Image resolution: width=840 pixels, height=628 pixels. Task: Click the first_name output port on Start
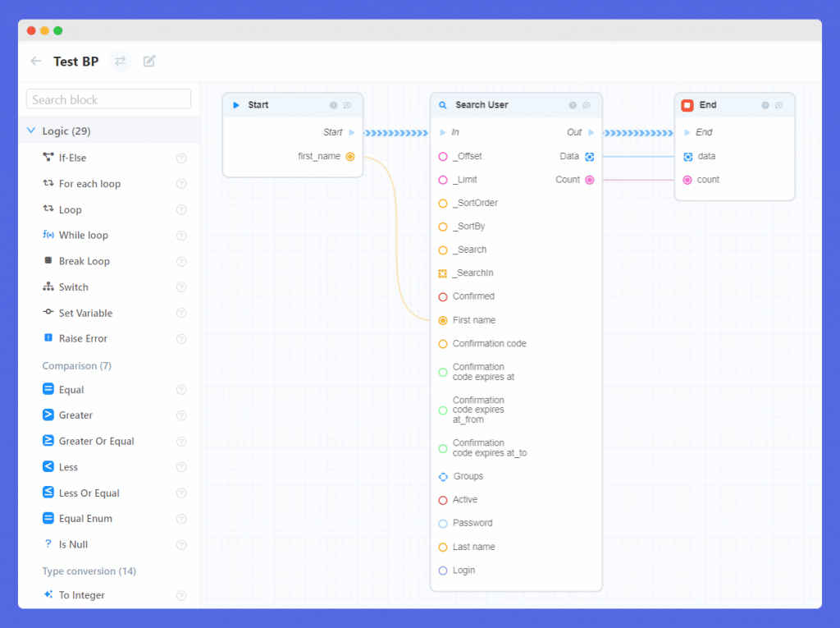point(350,157)
